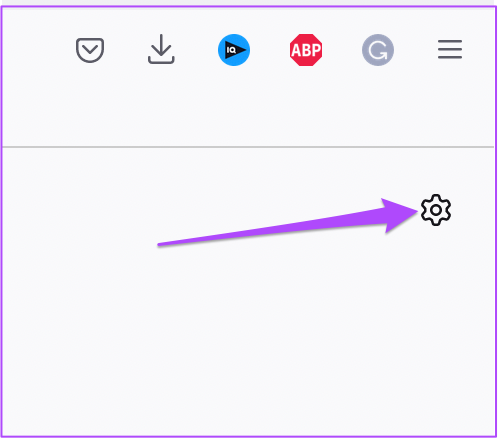Click the Save to Pocket icon
This screenshot has height=438, width=498.
pos(90,50)
